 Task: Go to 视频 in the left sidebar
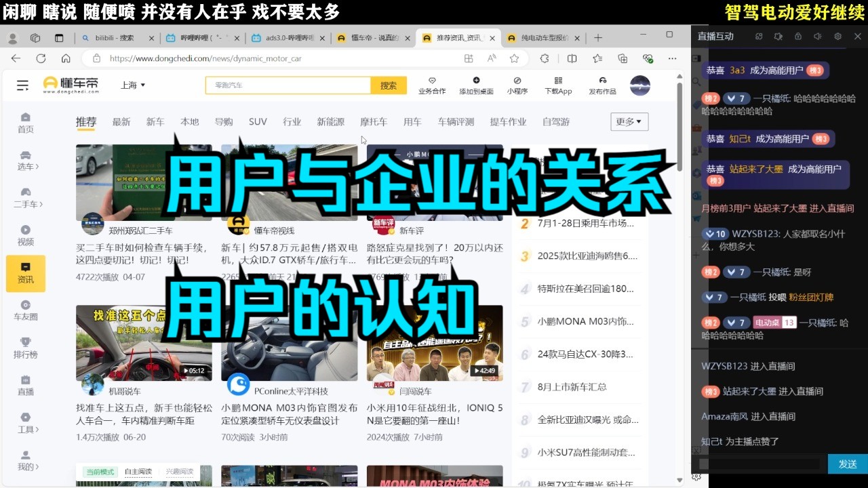click(x=26, y=235)
